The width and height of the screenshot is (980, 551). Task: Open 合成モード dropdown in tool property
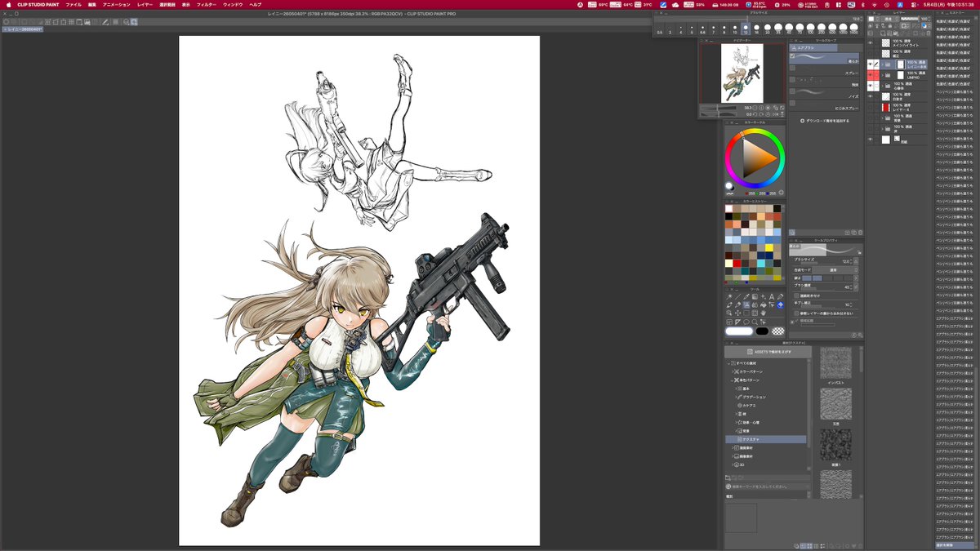pyautogui.click(x=837, y=269)
